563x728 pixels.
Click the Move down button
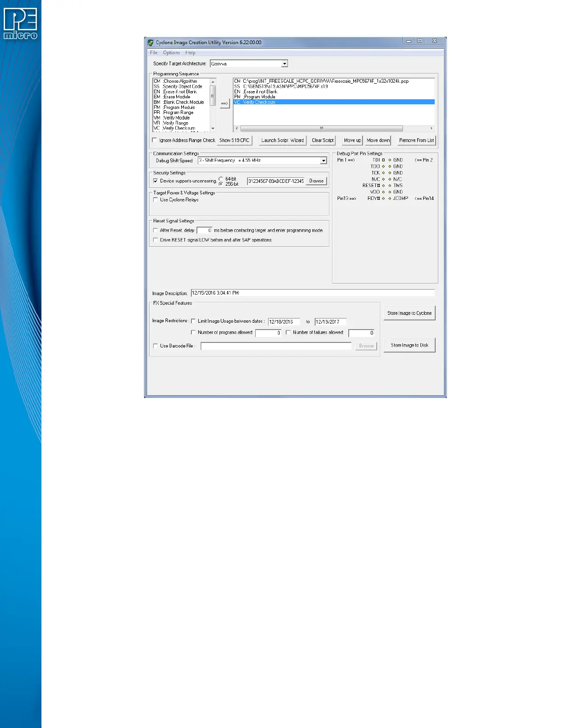[378, 141]
